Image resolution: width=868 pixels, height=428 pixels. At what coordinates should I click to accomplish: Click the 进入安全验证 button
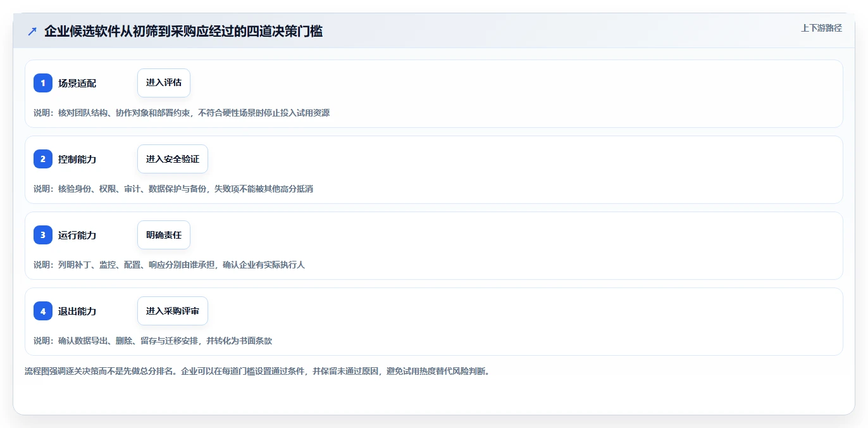pos(173,159)
